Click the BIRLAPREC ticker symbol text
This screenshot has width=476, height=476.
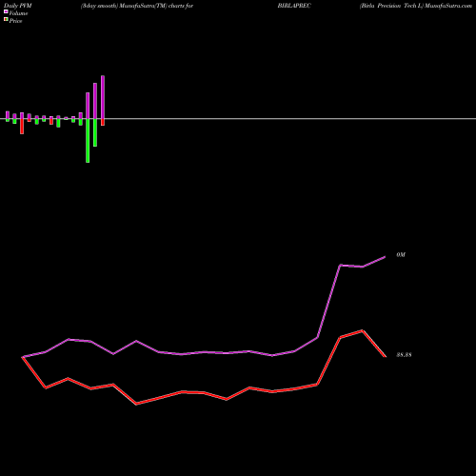(294, 6)
